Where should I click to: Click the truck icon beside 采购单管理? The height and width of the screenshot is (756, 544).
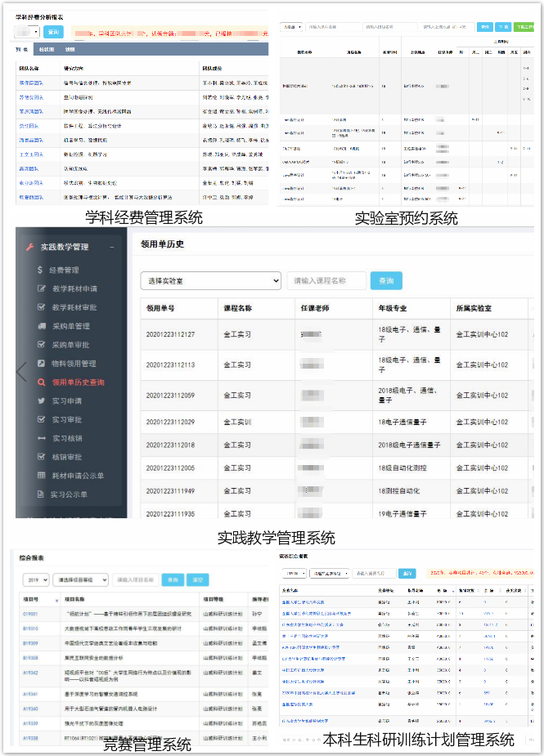click(41, 326)
